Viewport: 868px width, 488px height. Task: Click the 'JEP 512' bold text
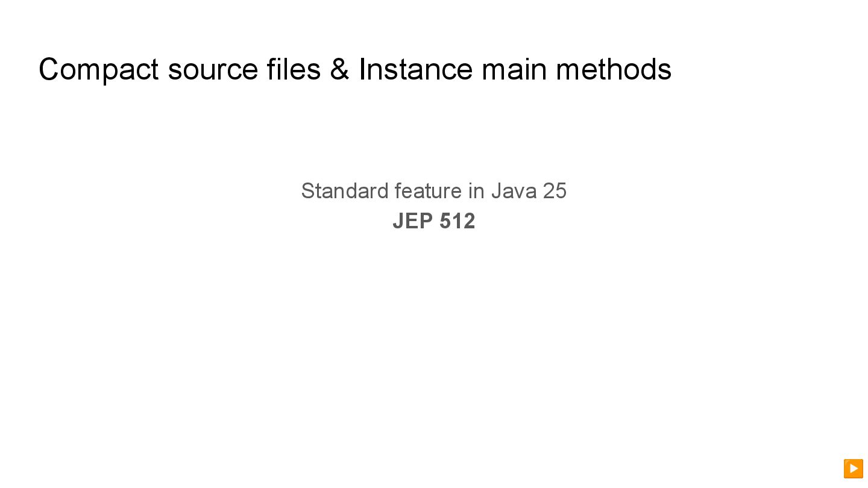(x=433, y=221)
